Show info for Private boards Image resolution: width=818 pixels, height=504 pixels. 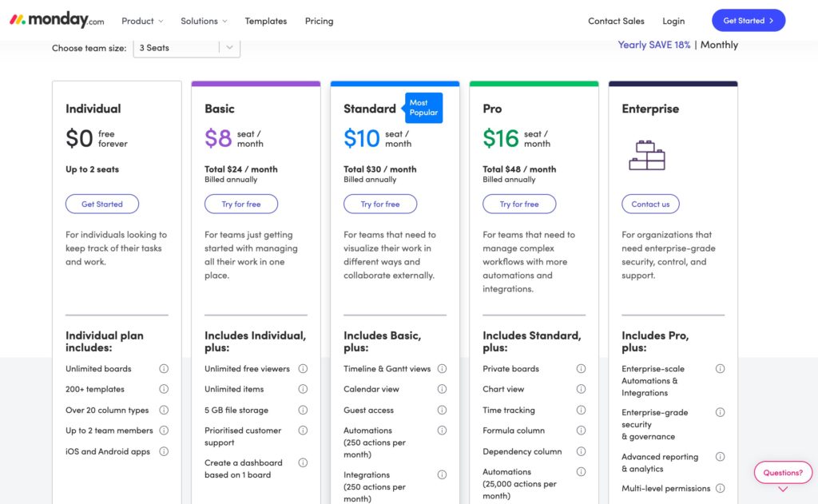582,369
